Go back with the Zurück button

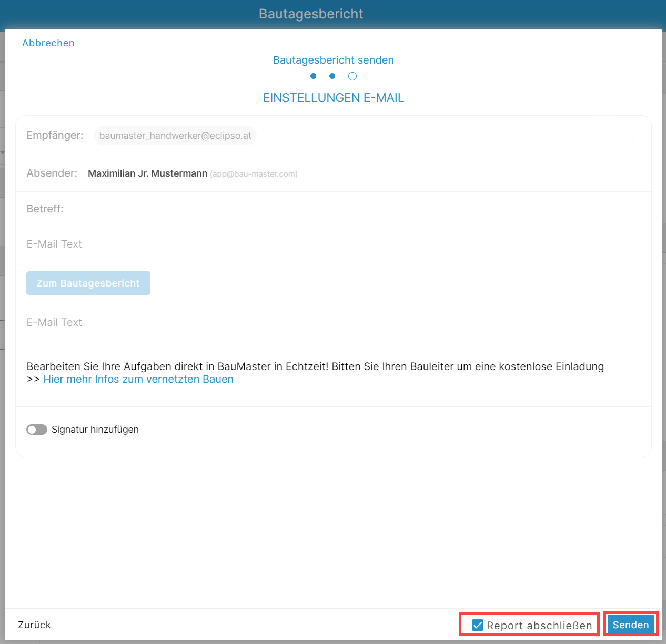(x=34, y=625)
